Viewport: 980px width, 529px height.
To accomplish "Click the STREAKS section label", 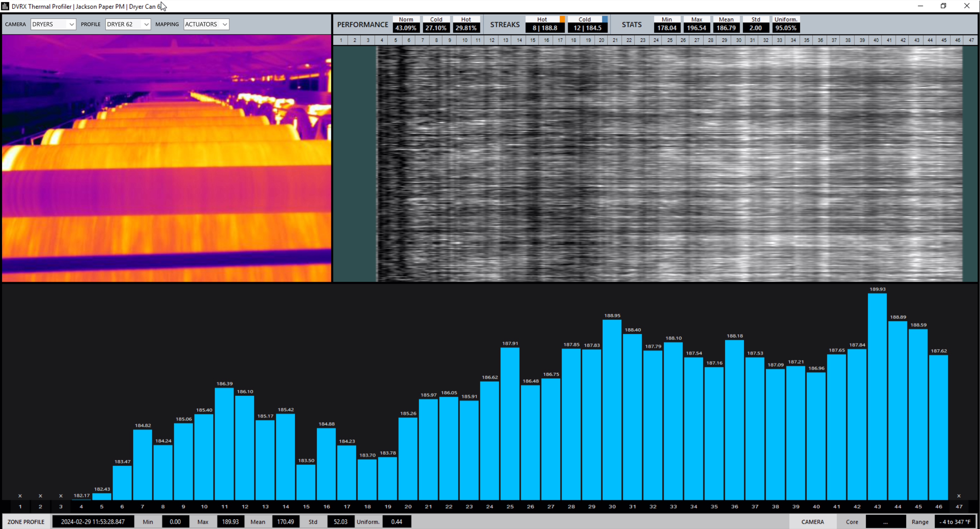I will pos(505,24).
